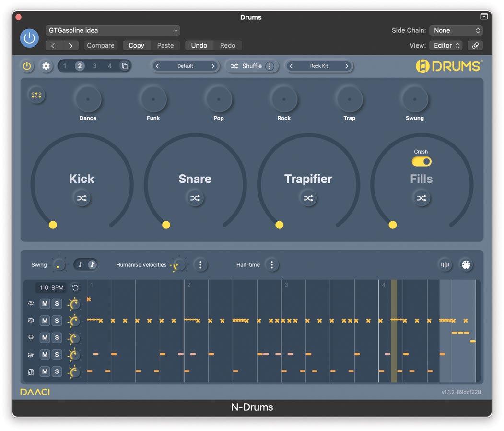Switch to the previous kit before Rock Kit

tap(291, 66)
